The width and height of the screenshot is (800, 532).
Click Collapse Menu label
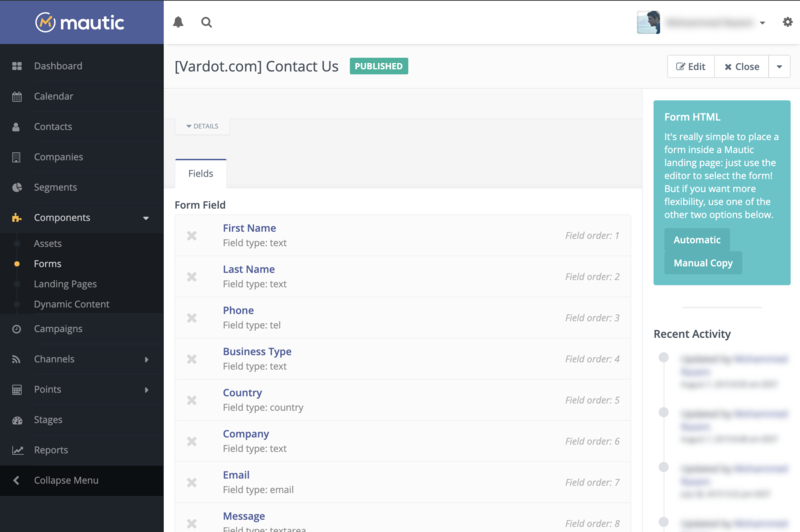(66, 480)
